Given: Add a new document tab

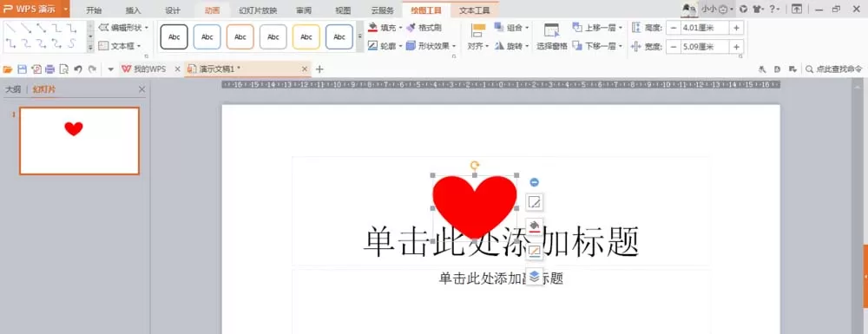Looking at the screenshot, I should pyautogui.click(x=319, y=69).
